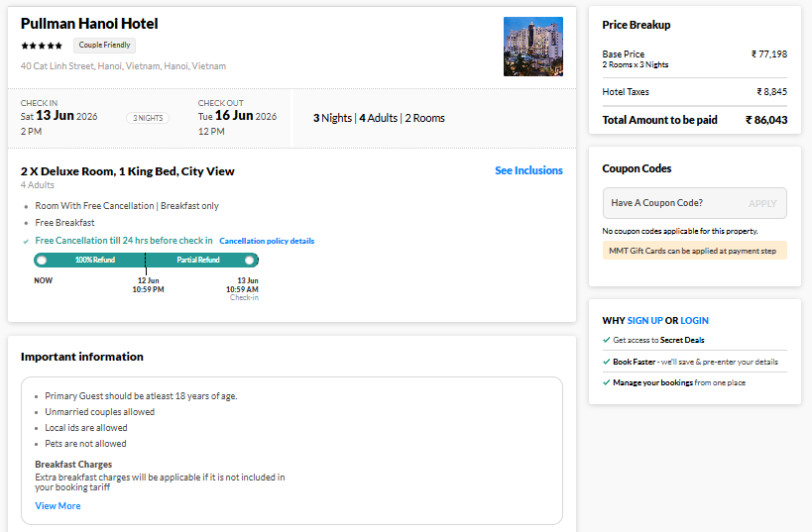Click View More under Important information

(x=58, y=505)
